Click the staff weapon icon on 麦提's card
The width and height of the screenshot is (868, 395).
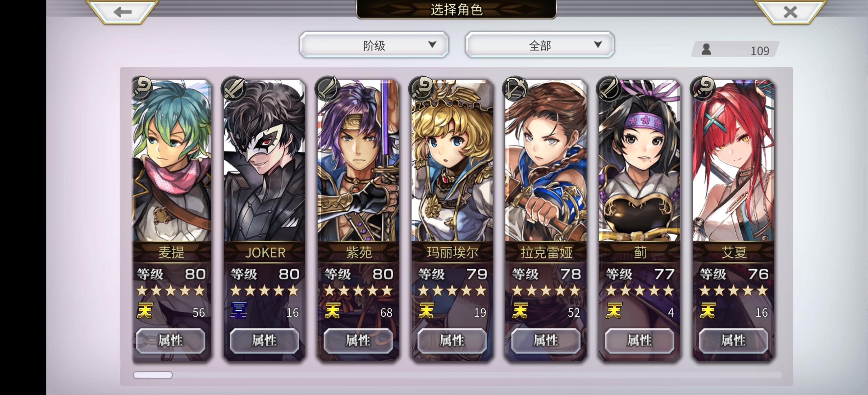pos(142,88)
